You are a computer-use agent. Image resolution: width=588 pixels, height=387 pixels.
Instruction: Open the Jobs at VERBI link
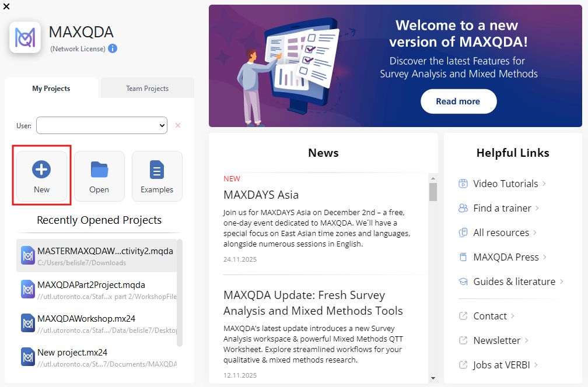502,365
